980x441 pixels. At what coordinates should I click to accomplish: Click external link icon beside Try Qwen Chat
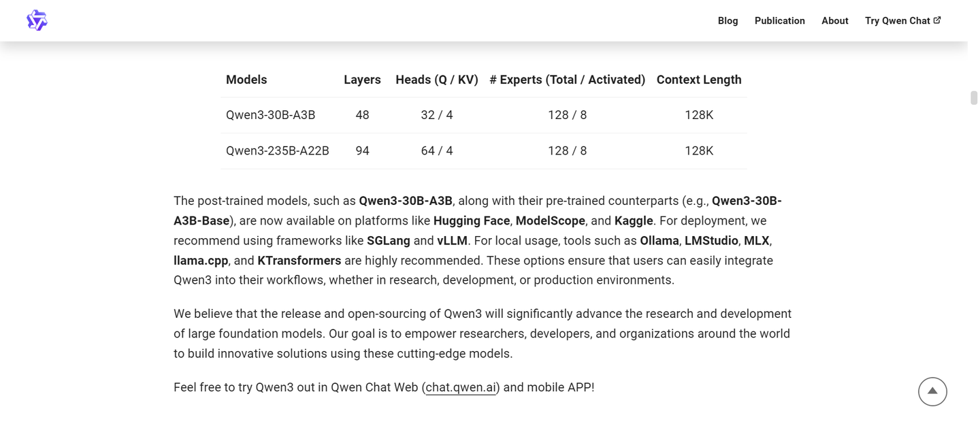click(x=937, y=20)
